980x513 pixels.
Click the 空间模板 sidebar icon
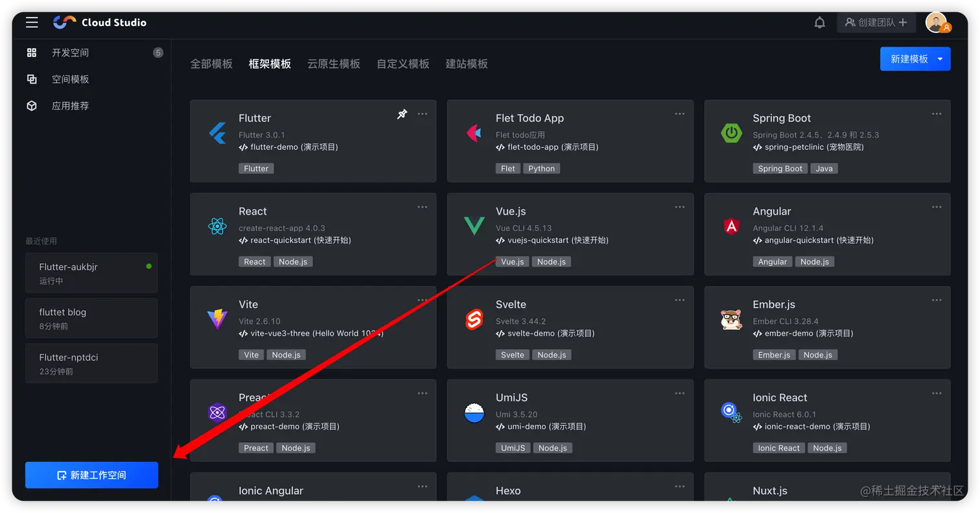pyautogui.click(x=32, y=79)
